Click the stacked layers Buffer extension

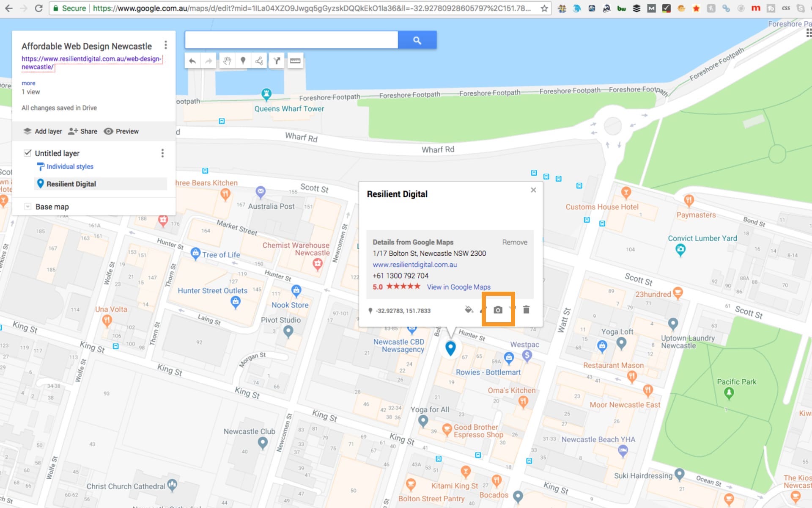tap(636, 8)
